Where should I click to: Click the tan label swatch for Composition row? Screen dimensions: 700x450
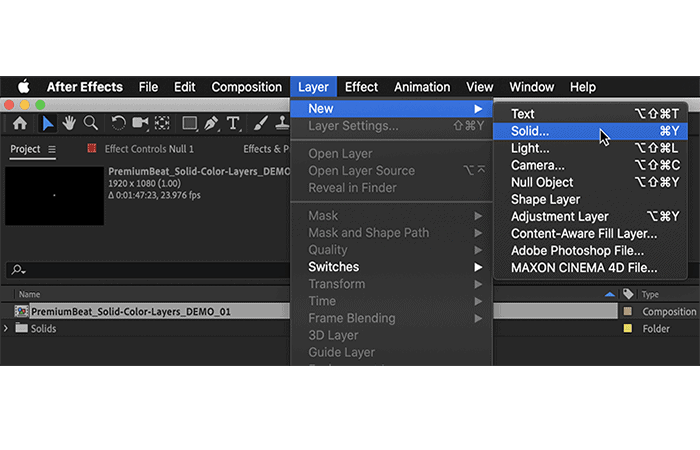pos(628,311)
